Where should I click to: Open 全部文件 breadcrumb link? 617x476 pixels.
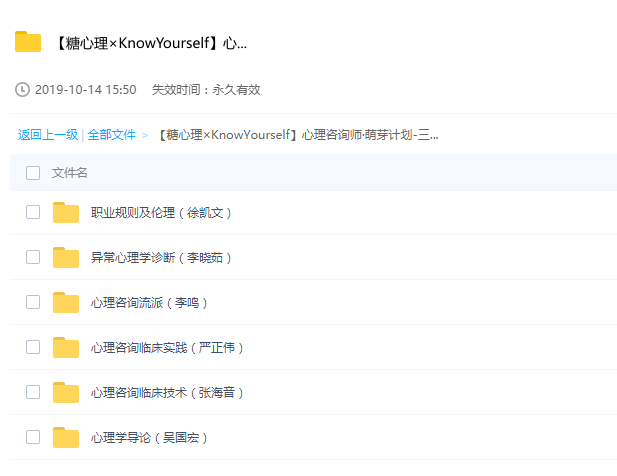coord(111,135)
